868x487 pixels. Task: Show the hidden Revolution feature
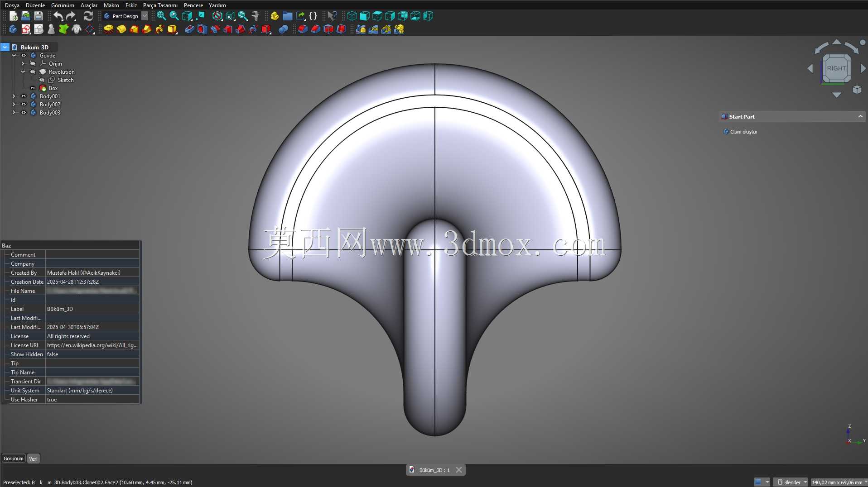33,72
